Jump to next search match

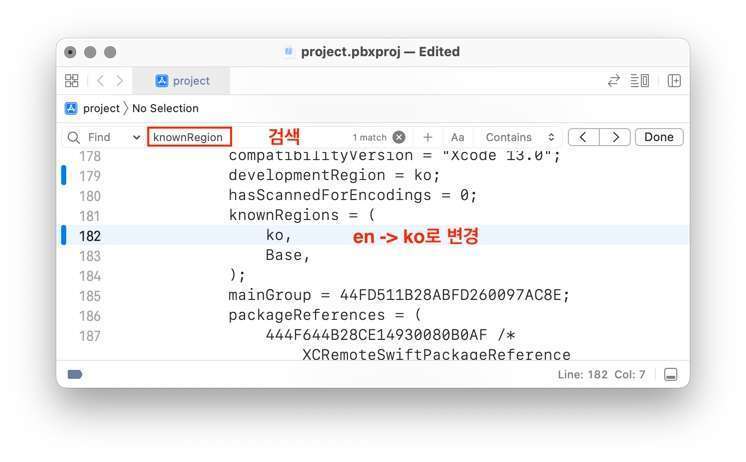tap(615, 137)
